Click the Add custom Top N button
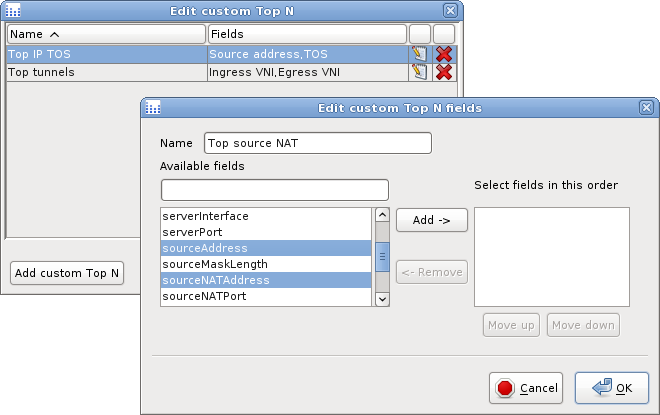The height and width of the screenshot is (415, 660). tap(67, 273)
